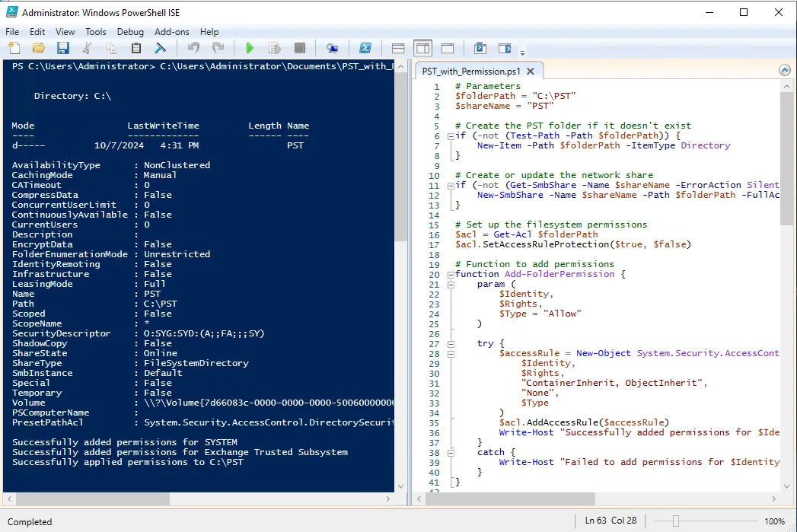The width and height of the screenshot is (797, 532).
Task: Click the SecurityDescriptor value in console
Action: 204,334
